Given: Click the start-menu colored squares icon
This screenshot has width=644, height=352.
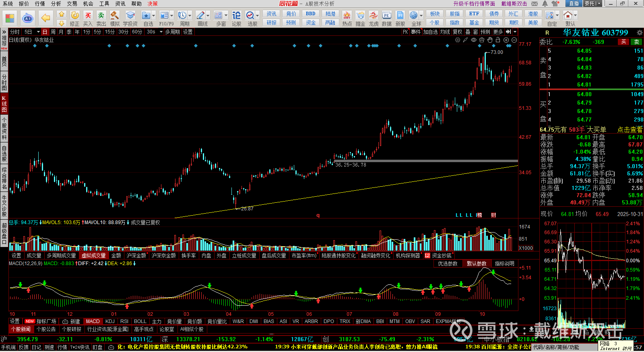Looking at the screenshot, I should (x=10, y=18).
